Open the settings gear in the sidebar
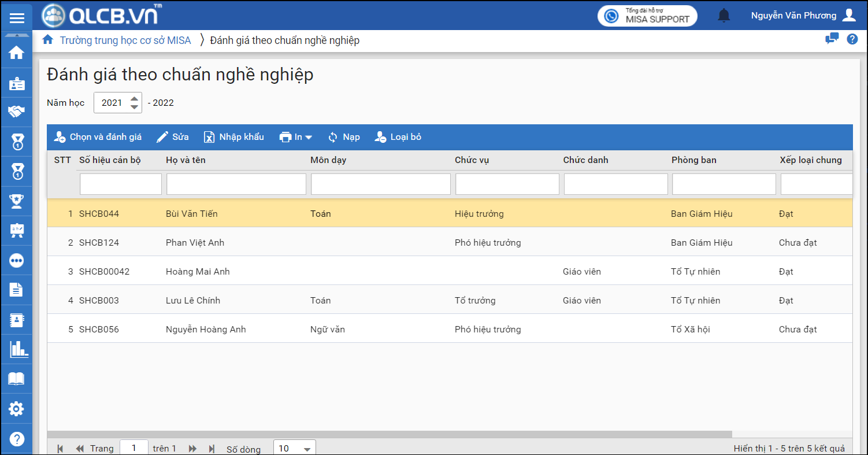868x455 pixels. tap(17, 409)
